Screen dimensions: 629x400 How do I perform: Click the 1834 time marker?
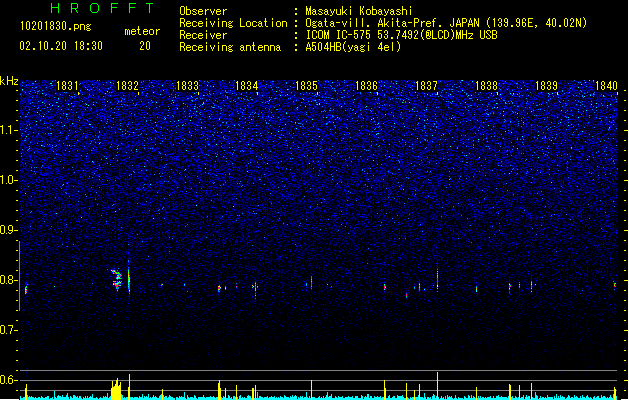pos(246,86)
